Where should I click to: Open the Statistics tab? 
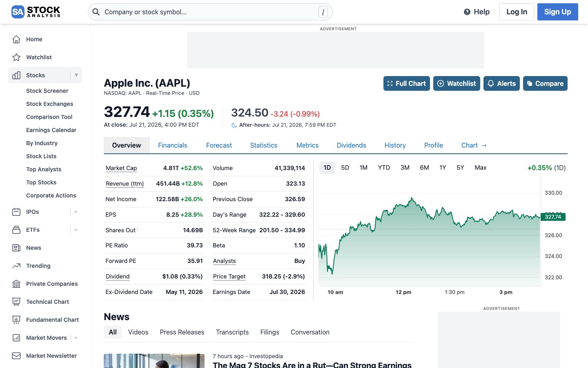264,145
